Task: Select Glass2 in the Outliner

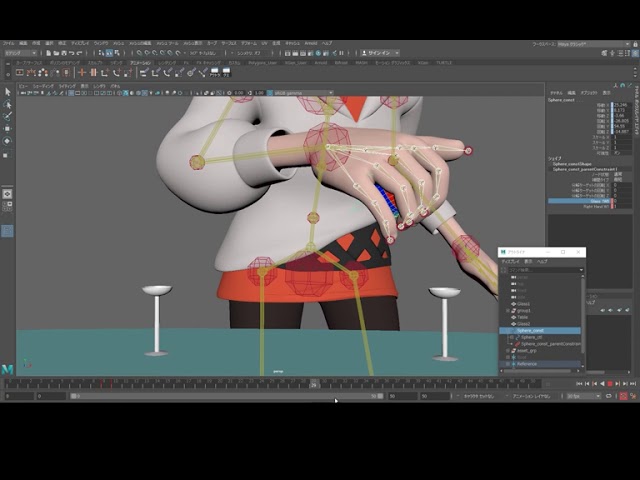Action: (524, 324)
